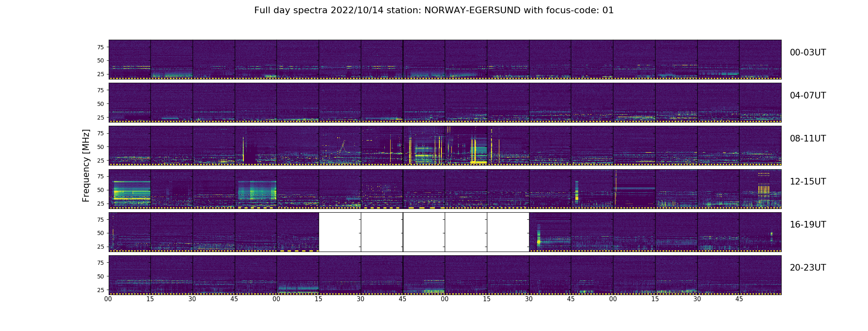Select the '08-11UT' row label
The image size is (868, 331).
[808, 139]
